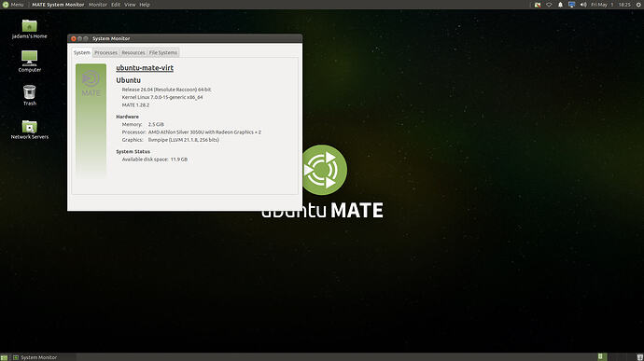Click the Release 26.04 text line
644x361 pixels.
coord(166,90)
